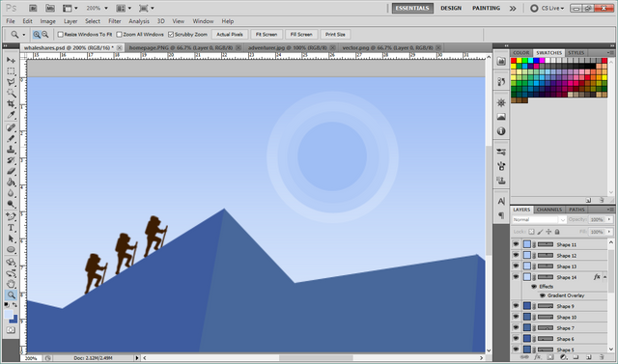Viewport: 618px width, 364px height.
Task: Enable Resize Windows To Fit checkbox
Action: (60, 35)
